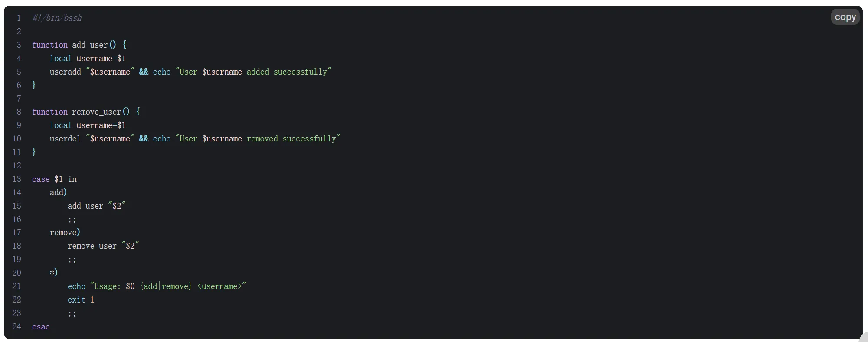The width and height of the screenshot is (868, 342).
Task: Click the 'remove)' case pattern
Action: tap(65, 233)
